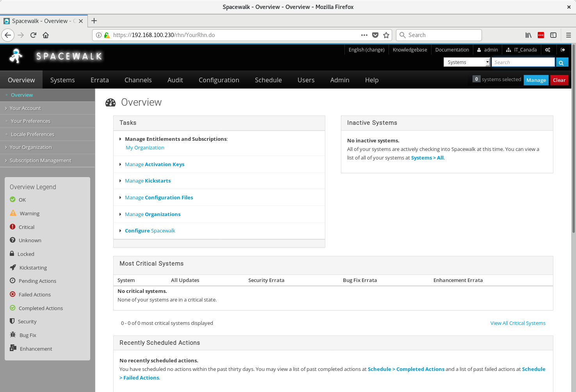Switch to the Channels tab

click(138, 80)
